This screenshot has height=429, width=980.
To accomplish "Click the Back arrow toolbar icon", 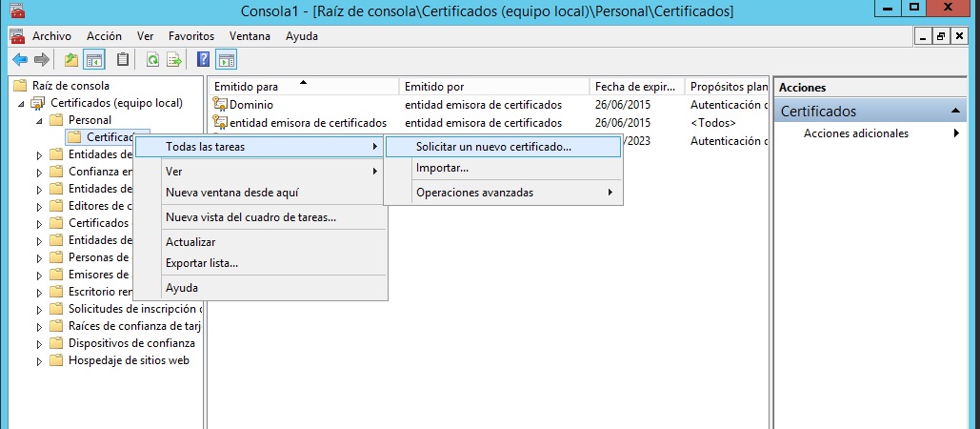I will tap(19, 59).
